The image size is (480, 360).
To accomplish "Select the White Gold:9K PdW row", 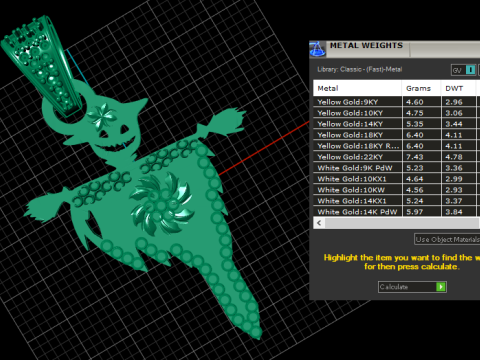I will click(x=397, y=168).
